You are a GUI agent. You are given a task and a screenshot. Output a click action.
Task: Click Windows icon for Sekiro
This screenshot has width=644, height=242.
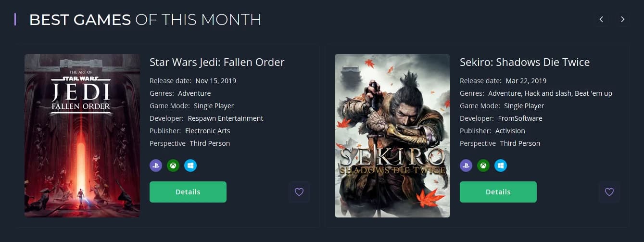click(501, 166)
